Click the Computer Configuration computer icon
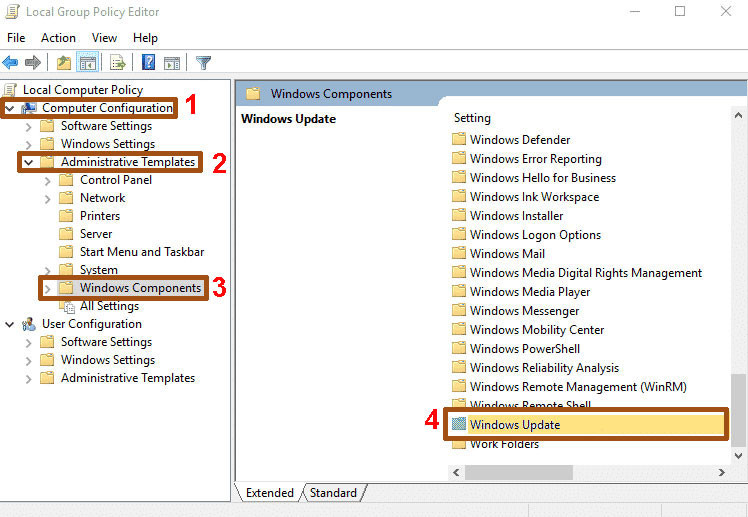This screenshot has width=748, height=517. pyautogui.click(x=29, y=108)
